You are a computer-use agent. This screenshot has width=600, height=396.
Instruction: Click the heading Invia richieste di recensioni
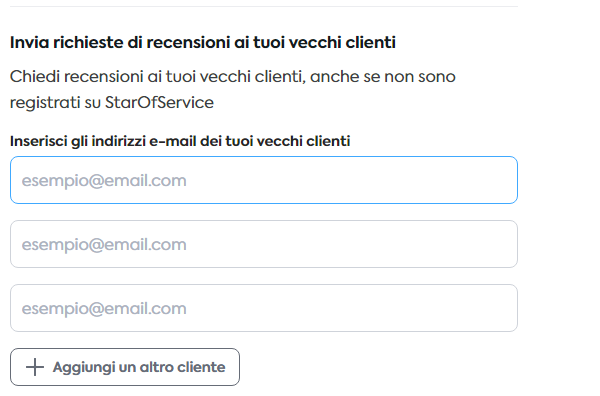click(203, 42)
